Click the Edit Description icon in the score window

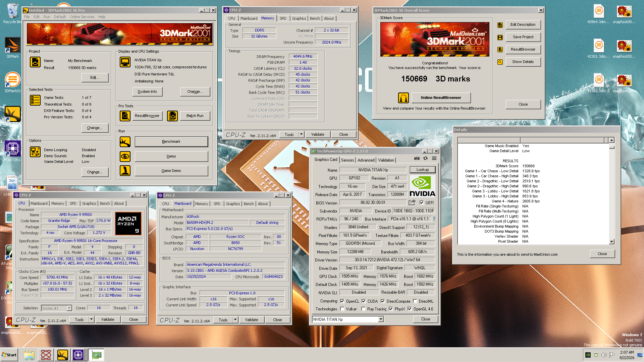tap(500, 25)
